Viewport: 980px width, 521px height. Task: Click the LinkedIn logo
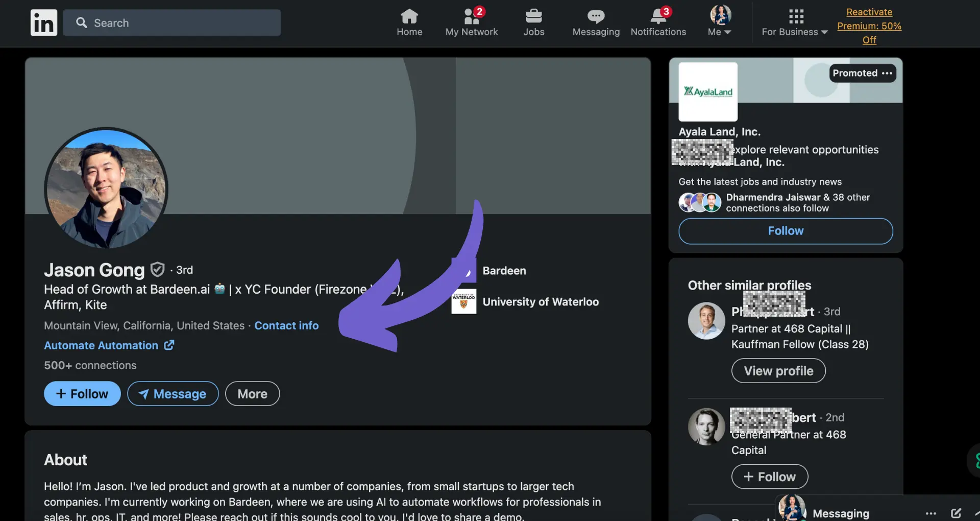[43, 22]
